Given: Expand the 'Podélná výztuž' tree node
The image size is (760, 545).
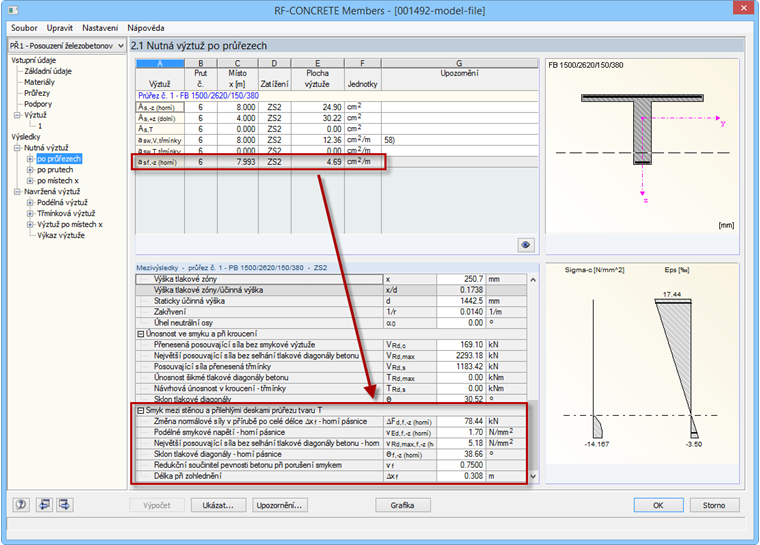Looking at the screenshot, I should tap(30, 203).
